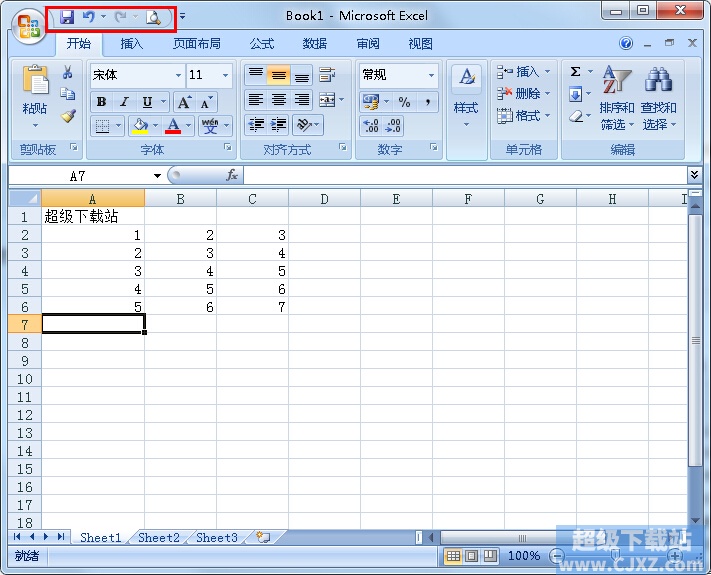Open the 字体 font dialog launcher
Image resolution: width=711 pixels, height=575 pixels.
tap(228, 147)
